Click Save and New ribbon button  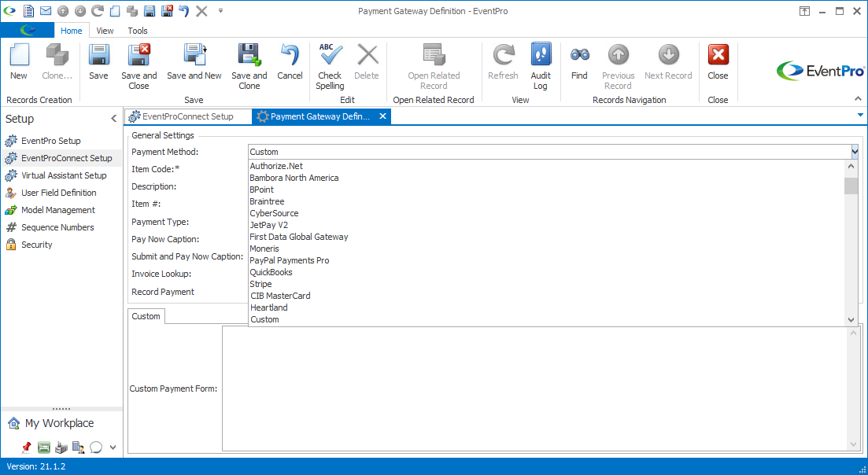194,62
